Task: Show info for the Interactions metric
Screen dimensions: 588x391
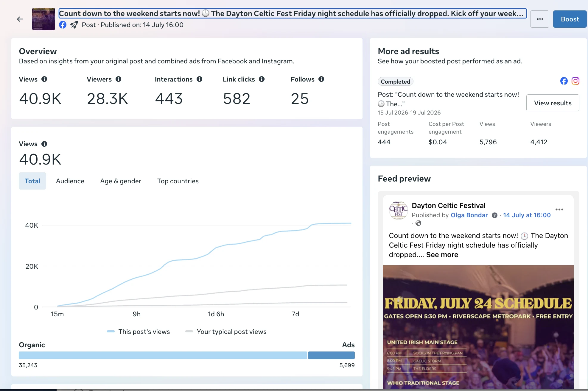Action: [x=200, y=79]
